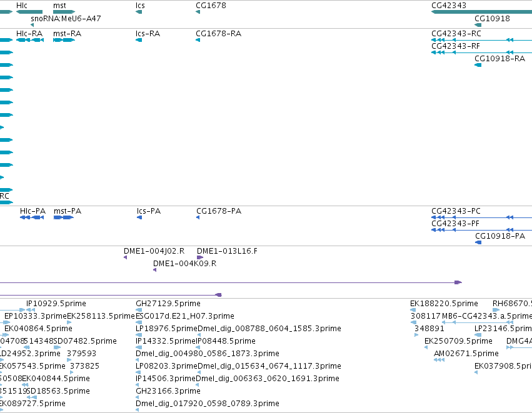Select the Hlc-PA protein feature
Image resolution: width=532 pixels, height=413 pixels.
(x=32, y=217)
